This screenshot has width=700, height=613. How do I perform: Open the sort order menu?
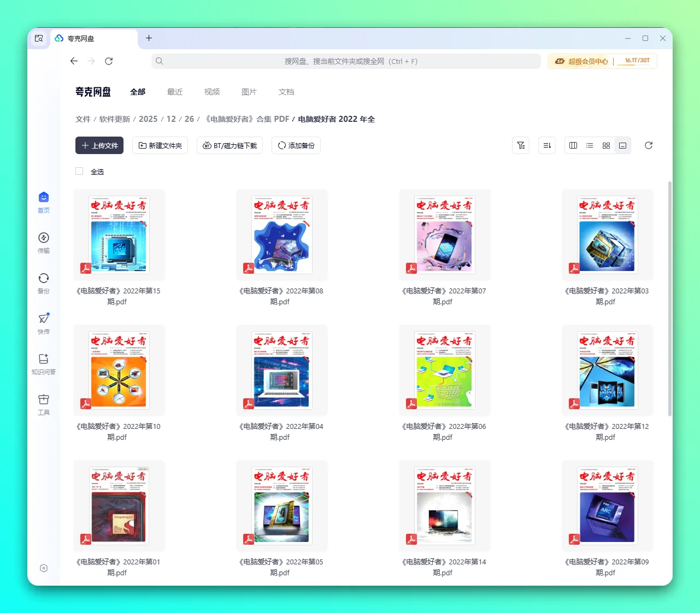[547, 145]
